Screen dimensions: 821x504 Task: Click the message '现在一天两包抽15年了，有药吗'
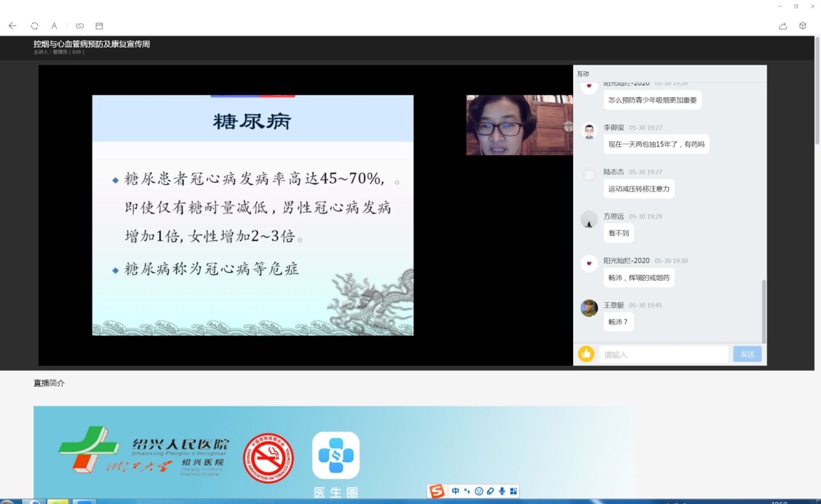[656, 144]
